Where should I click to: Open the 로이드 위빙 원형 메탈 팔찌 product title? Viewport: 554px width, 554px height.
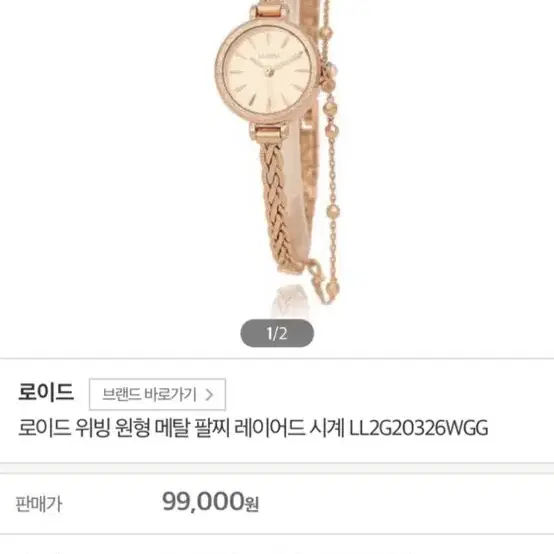point(253,428)
